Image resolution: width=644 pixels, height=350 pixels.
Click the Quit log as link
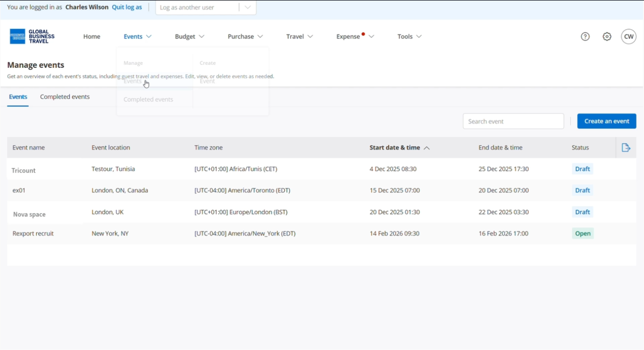point(127,7)
